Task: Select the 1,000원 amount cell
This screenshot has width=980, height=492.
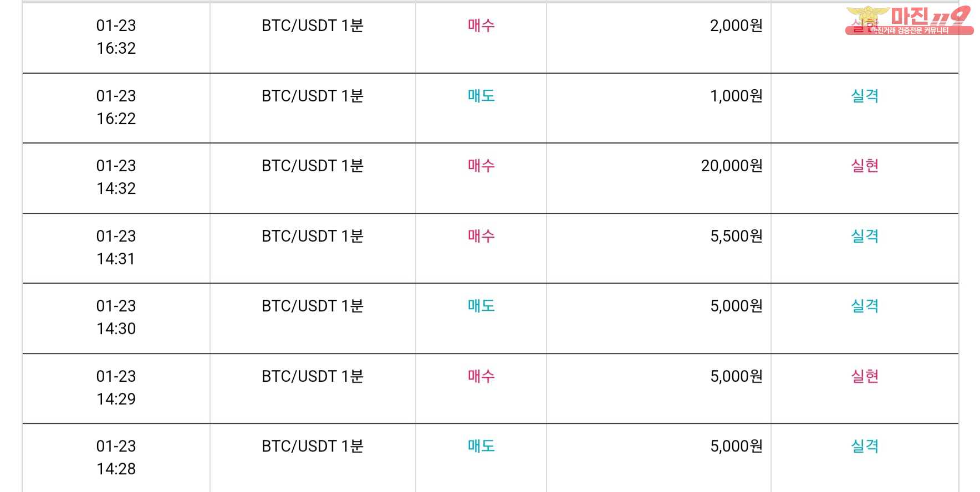Action: click(x=736, y=96)
